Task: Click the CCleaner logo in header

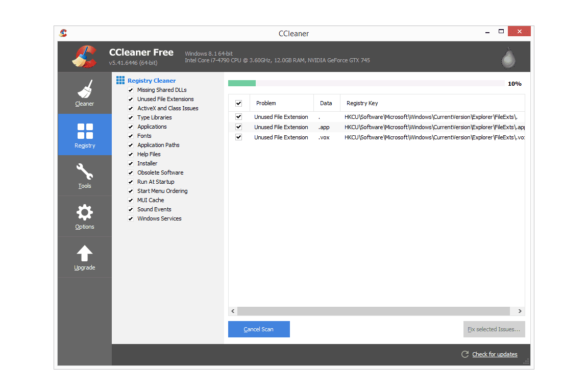Action: tap(85, 57)
